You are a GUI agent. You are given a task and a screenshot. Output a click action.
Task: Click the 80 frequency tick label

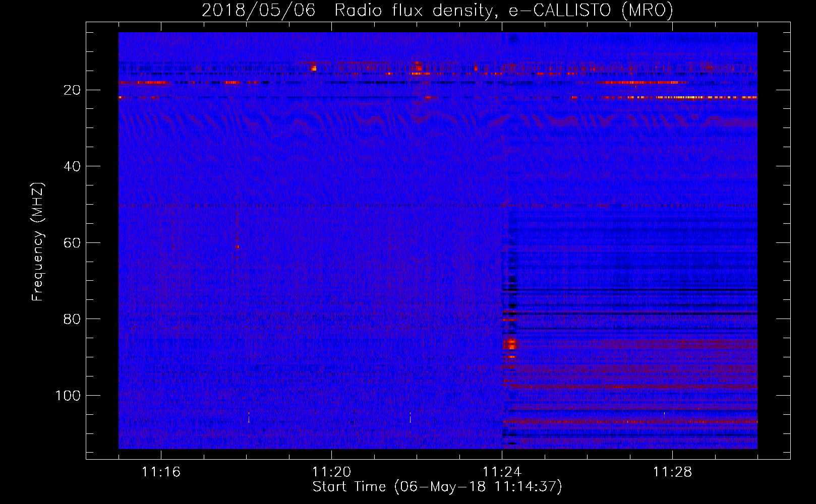click(72, 319)
